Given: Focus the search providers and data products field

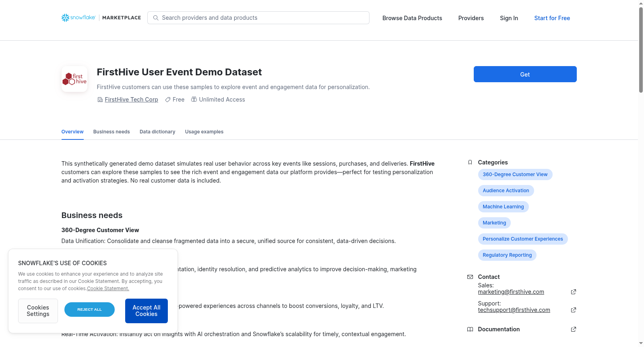Looking at the screenshot, I should point(258,18).
